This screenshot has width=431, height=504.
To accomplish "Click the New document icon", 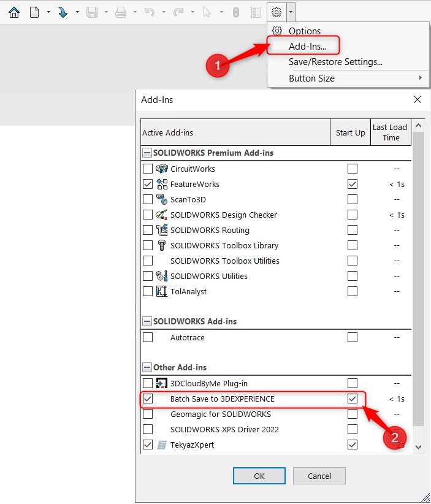I will click(34, 12).
